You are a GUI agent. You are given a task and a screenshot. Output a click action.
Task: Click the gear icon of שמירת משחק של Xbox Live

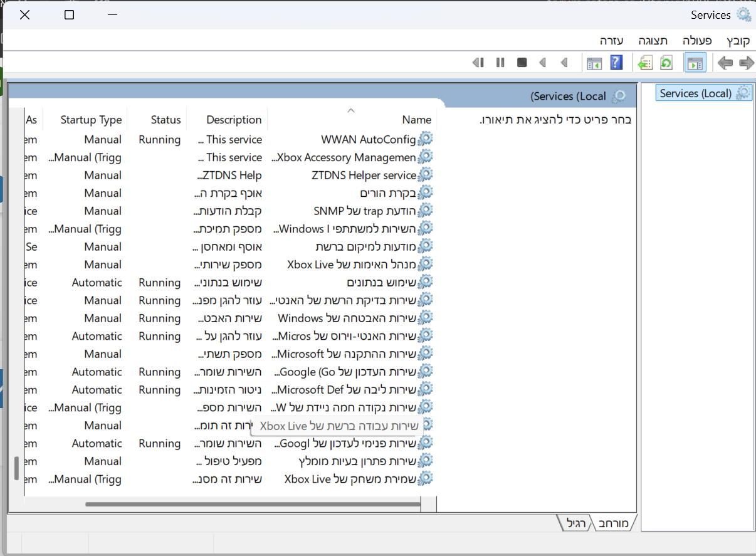[x=426, y=479]
